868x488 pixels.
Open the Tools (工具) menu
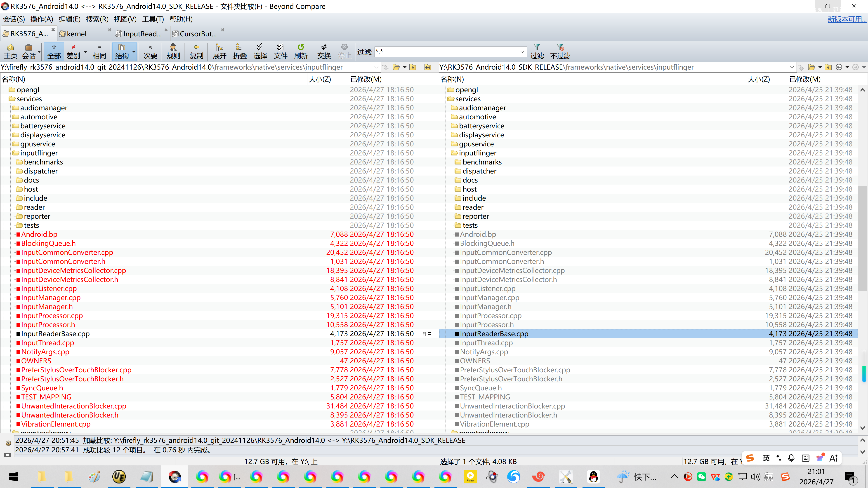point(153,19)
